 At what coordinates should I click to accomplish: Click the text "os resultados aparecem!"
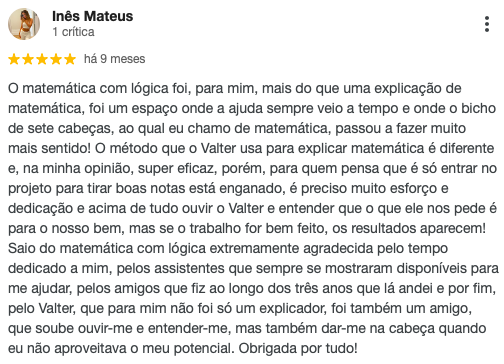(409, 229)
